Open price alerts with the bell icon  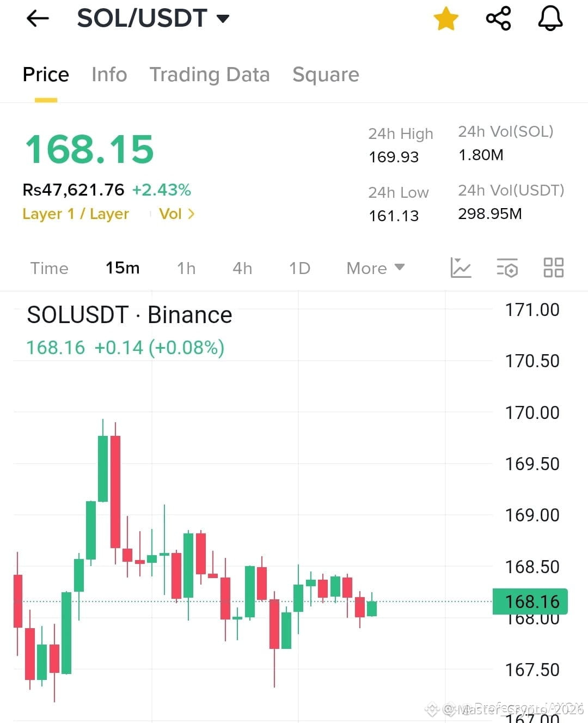(550, 19)
